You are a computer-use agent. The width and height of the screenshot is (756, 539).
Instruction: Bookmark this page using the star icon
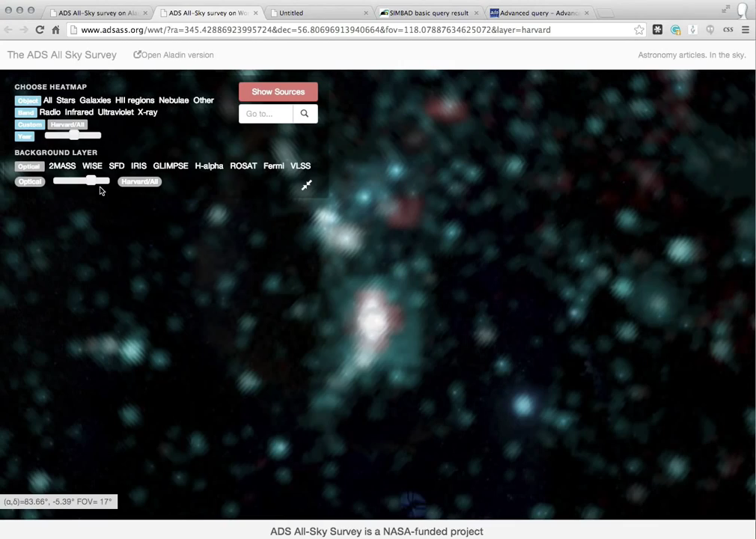point(638,30)
